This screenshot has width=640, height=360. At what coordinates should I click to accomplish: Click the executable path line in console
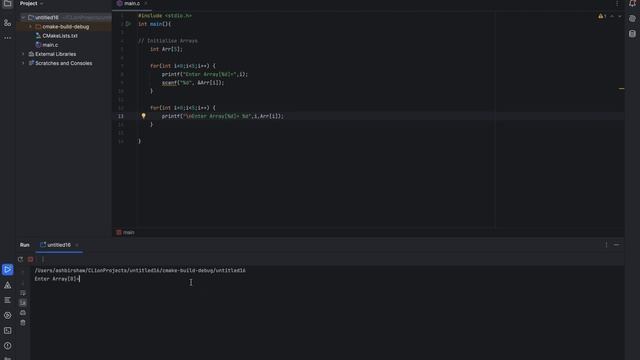tap(140, 270)
